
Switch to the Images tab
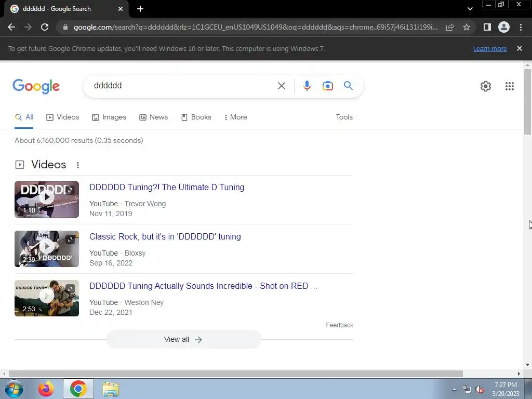tap(109, 117)
